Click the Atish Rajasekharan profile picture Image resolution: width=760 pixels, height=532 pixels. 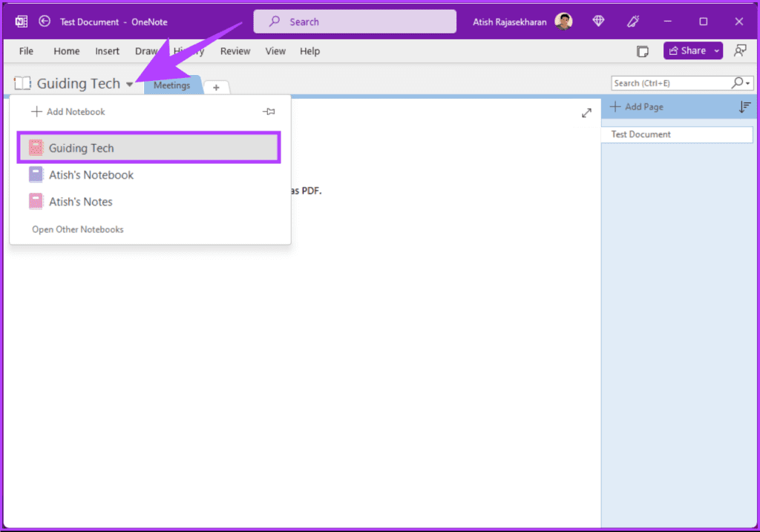[x=564, y=22]
